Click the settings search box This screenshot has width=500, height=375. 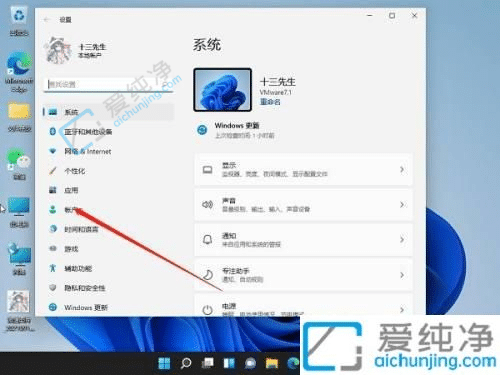pos(108,84)
